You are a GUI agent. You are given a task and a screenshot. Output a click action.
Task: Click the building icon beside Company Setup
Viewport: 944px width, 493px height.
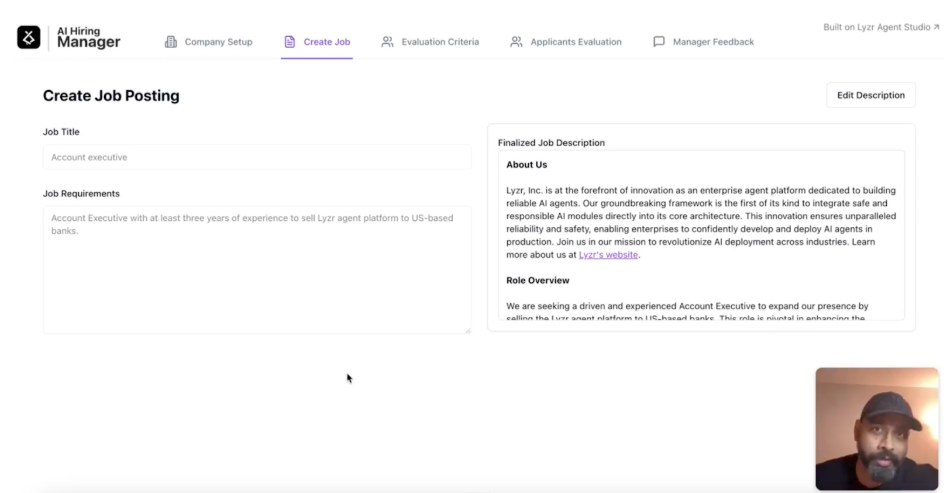[x=170, y=42]
